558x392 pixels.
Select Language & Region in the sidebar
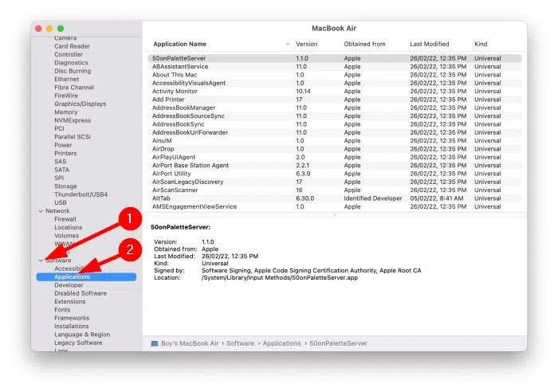[82, 335]
